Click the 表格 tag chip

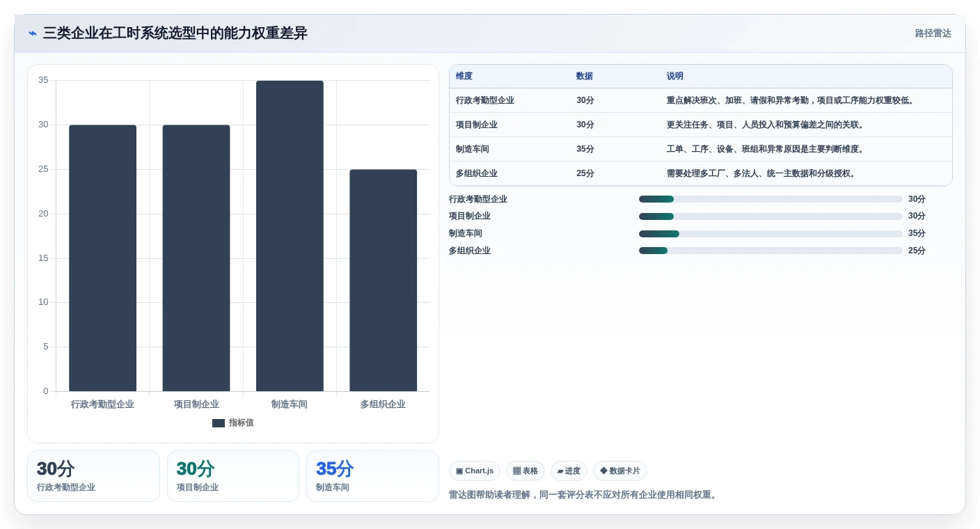(525, 471)
